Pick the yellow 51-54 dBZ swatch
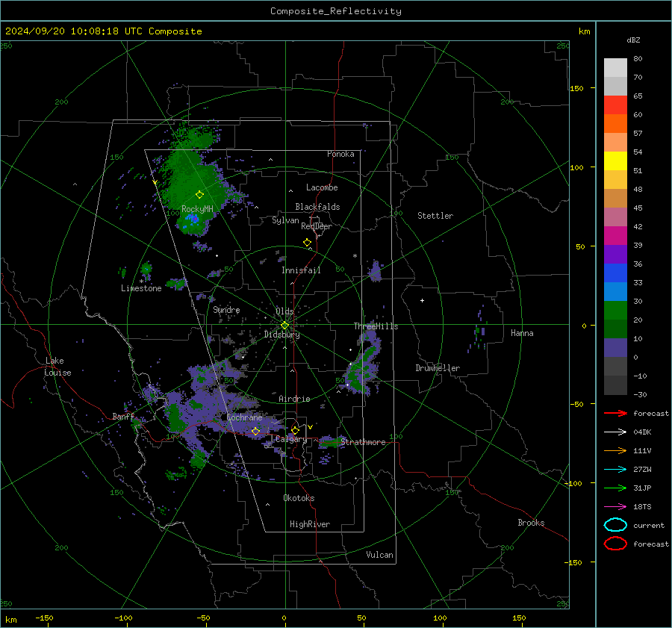This screenshot has height=628, width=672. [615, 161]
